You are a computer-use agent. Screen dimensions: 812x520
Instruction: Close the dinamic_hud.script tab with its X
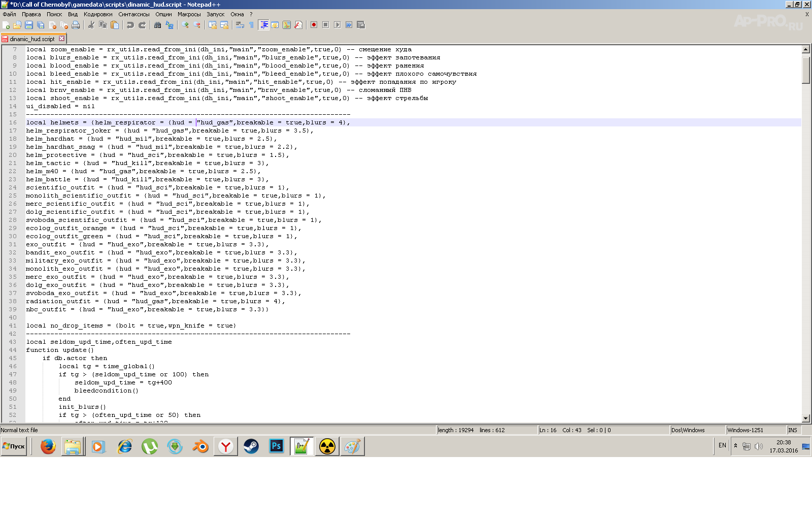pos(61,39)
